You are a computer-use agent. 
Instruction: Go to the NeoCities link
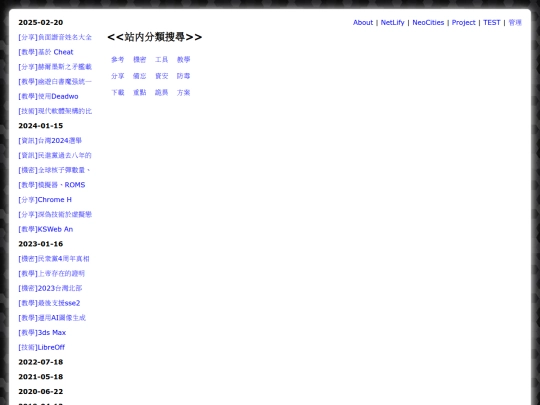point(428,22)
